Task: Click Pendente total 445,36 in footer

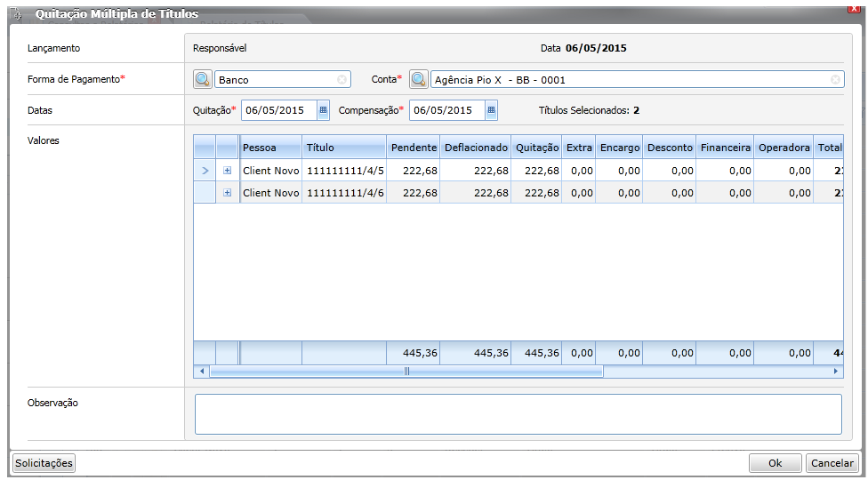Action: tap(414, 353)
